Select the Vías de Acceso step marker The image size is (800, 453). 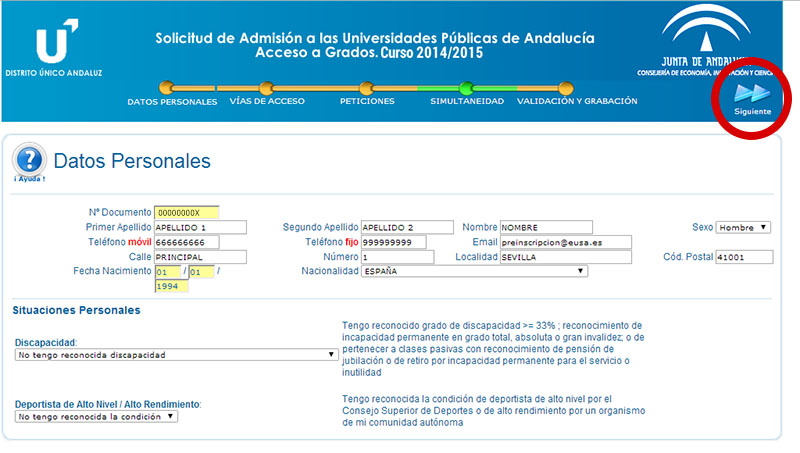coord(266,89)
